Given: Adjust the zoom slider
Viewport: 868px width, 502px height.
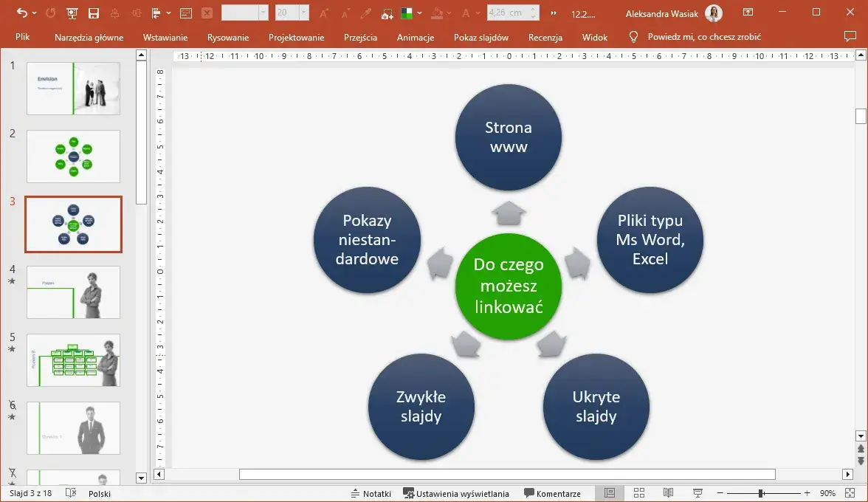Looking at the screenshot, I should click(762, 492).
